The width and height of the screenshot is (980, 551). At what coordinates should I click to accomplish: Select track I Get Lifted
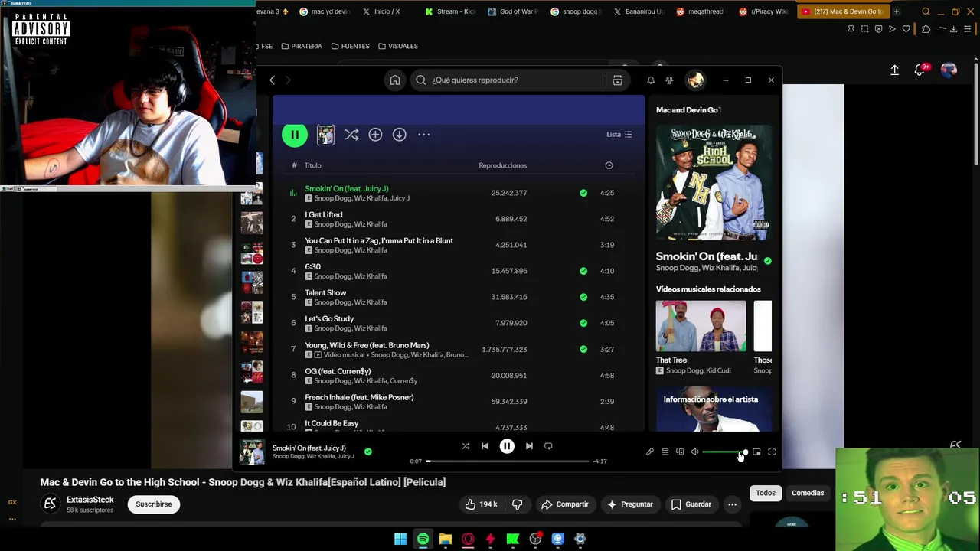click(324, 215)
